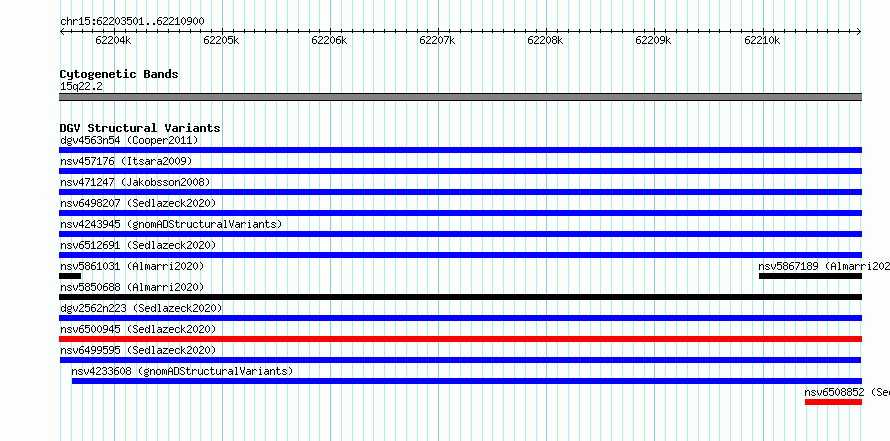Select the blue bar under nsv471247
The width and height of the screenshot is (890, 441).
460,192
